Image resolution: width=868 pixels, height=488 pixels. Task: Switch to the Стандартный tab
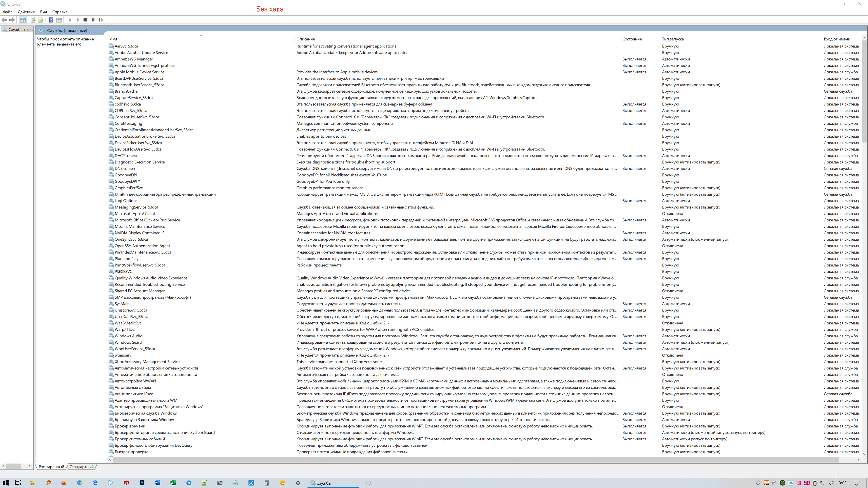pyautogui.click(x=82, y=467)
